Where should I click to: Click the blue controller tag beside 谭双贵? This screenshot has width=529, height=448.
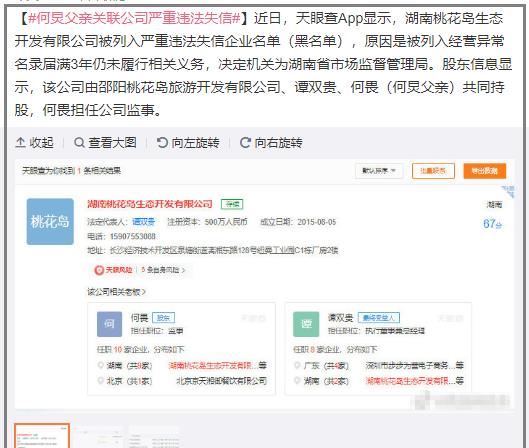point(379,318)
